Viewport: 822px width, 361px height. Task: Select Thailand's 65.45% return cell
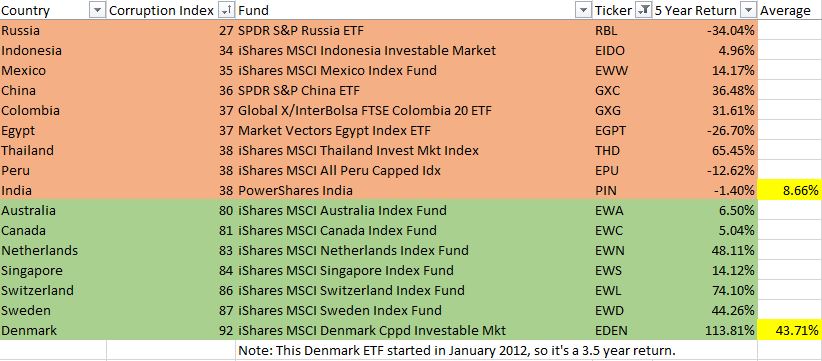coord(705,150)
